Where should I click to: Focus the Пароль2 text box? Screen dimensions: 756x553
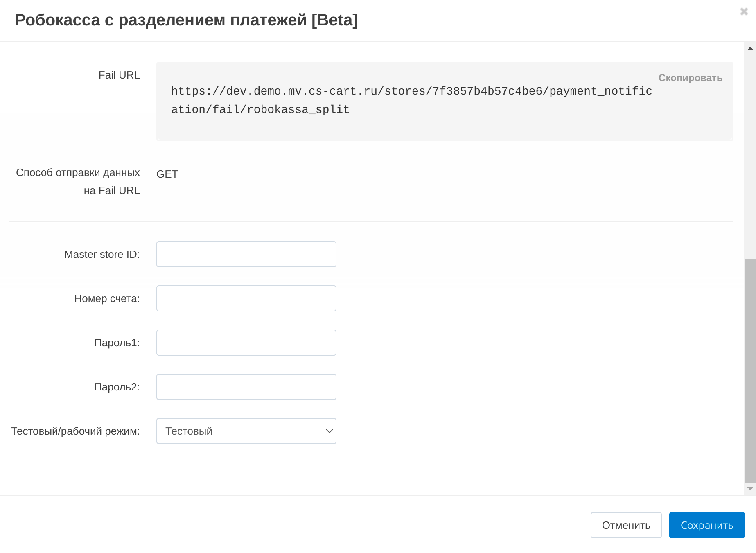coord(246,387)
